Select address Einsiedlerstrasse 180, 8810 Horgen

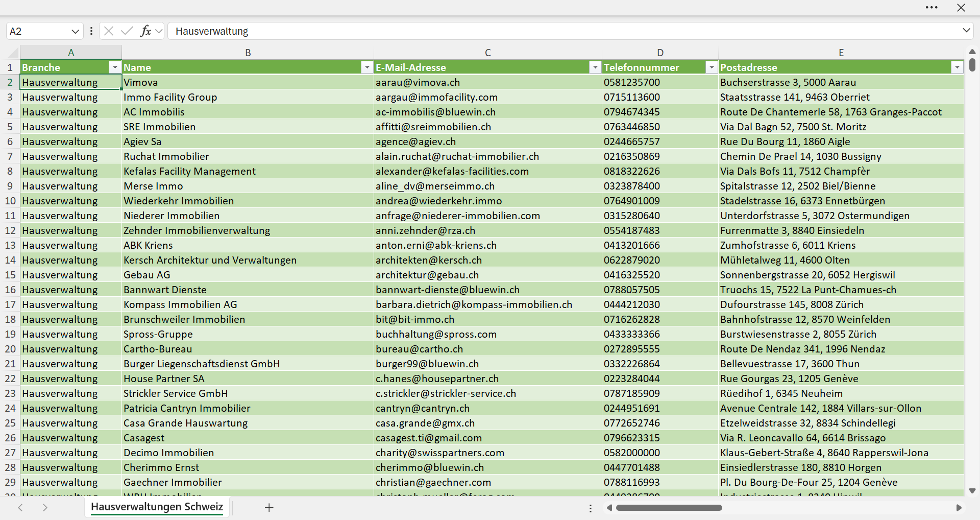(841, 467)
